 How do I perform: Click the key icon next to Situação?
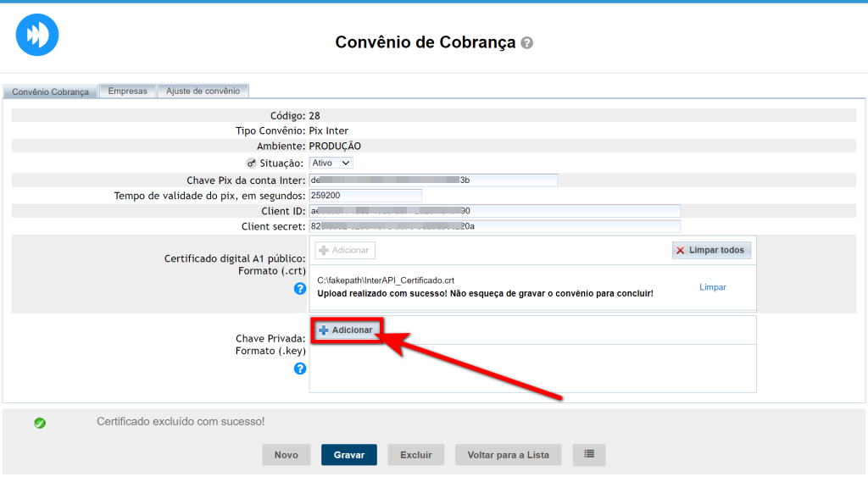(251, 164)
